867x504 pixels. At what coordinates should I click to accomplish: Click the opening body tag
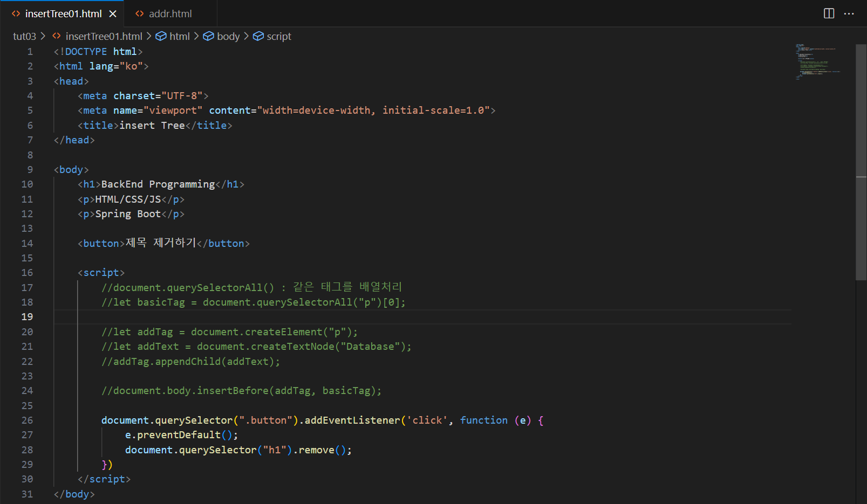(x=71, y=170)
